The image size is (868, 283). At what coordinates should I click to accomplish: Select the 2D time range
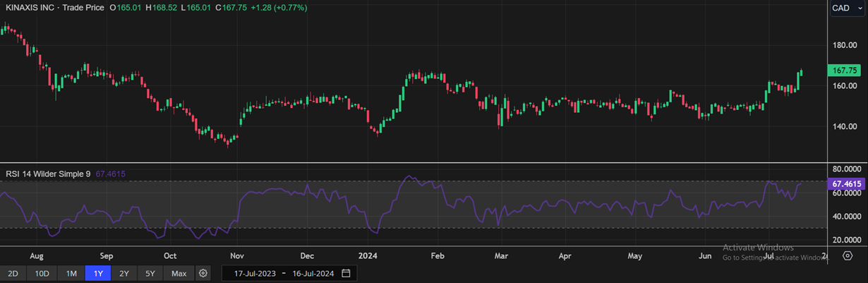(13, 273)
